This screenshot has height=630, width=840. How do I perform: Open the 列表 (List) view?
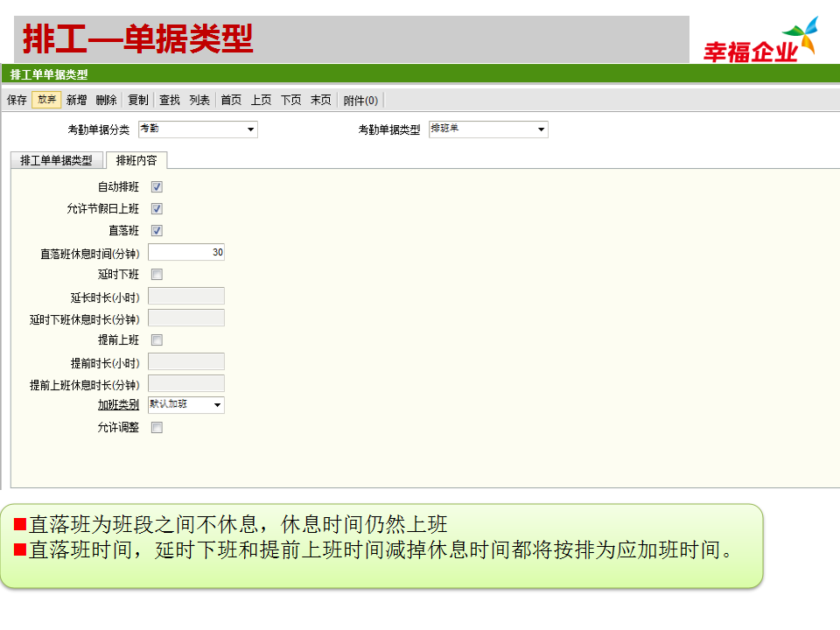click(x=199, y=101)
